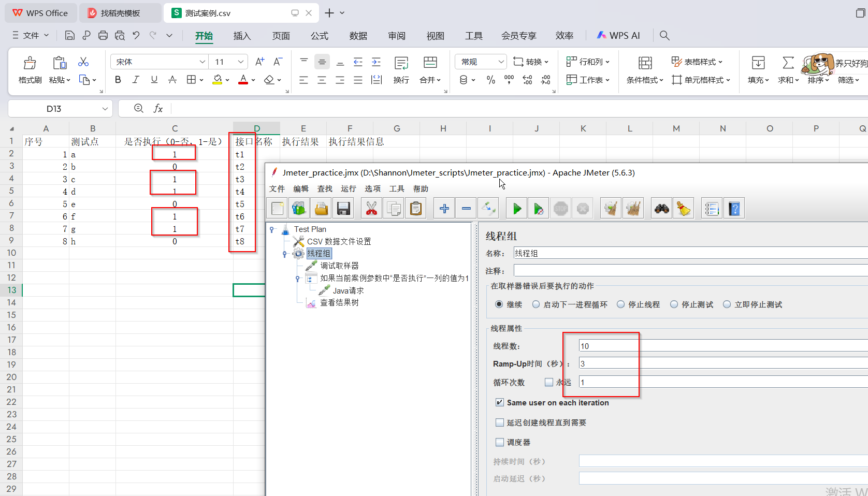Click the WPS Undo arrow
Image resolution: width=868 pixels, height=496 pixels.
136,35
